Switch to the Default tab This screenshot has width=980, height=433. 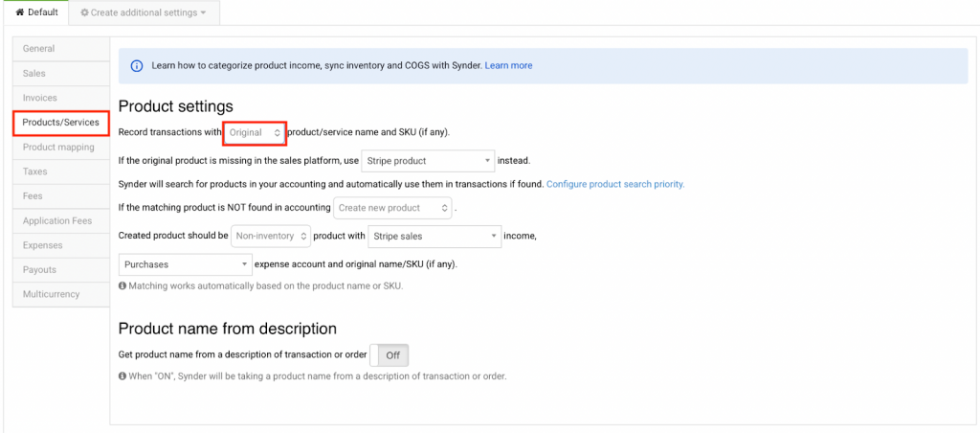click(x=36, y=12)
